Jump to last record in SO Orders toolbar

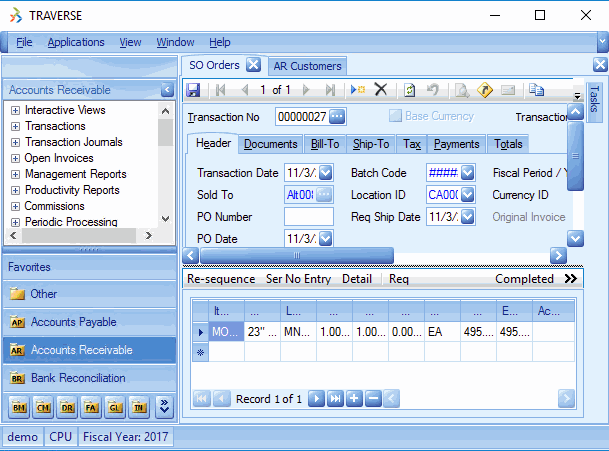[330, 90]
